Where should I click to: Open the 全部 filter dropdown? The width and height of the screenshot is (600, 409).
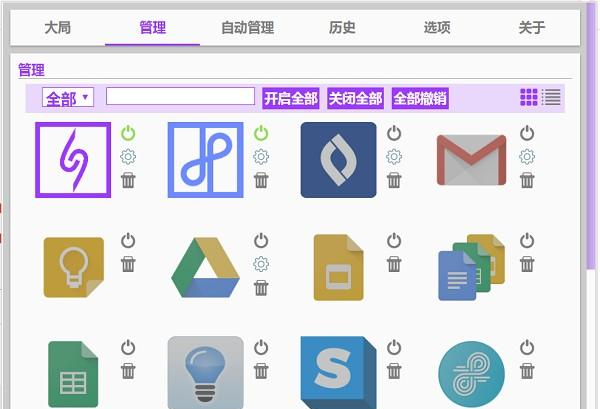coord(68,98)
